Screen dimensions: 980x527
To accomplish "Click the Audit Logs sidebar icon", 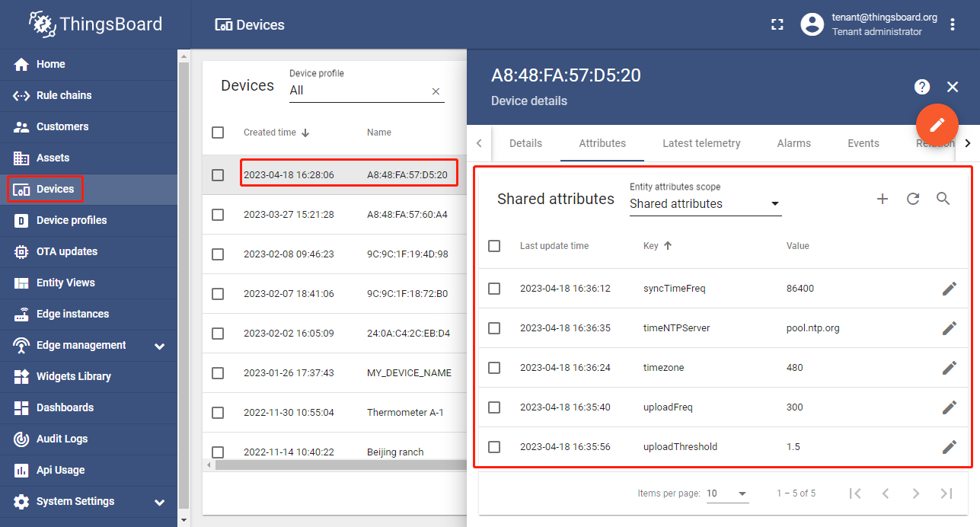I will pyautogui.click(x=21, y=439).
